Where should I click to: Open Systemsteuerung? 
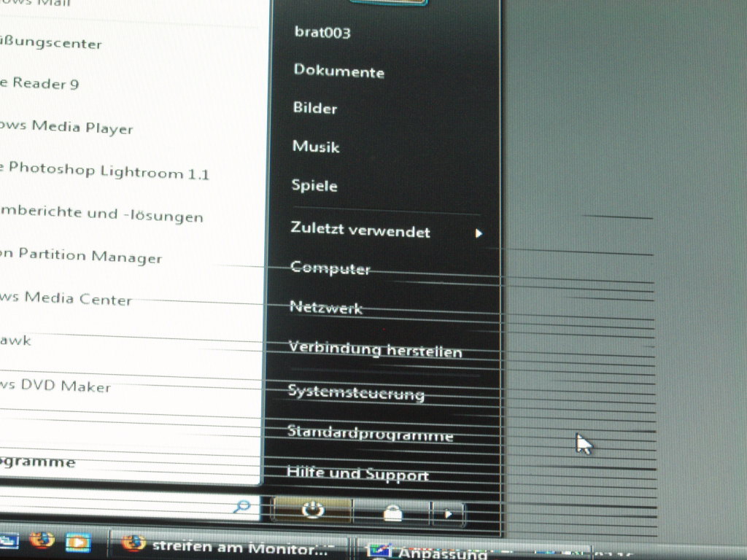coord(356,392)
